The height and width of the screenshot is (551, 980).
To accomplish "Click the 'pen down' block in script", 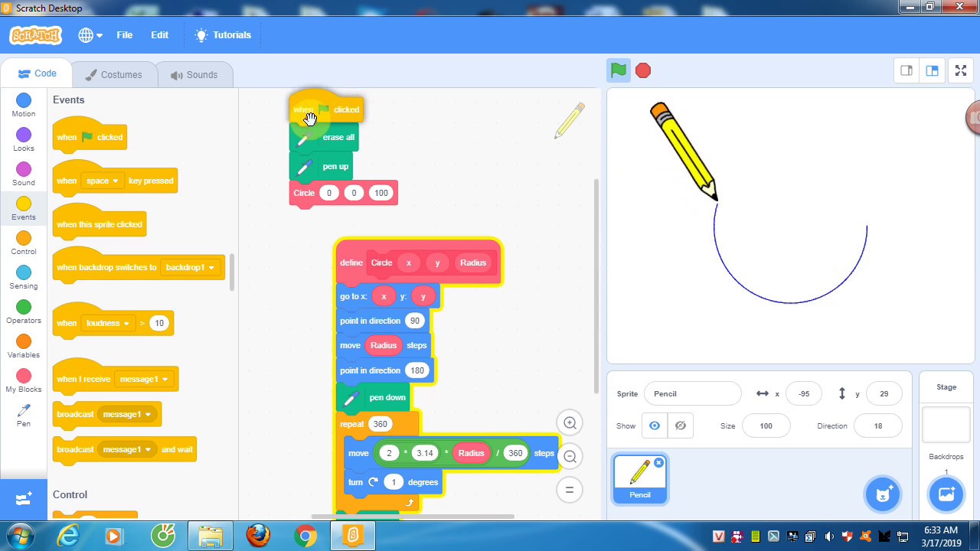I will [373, 397].
